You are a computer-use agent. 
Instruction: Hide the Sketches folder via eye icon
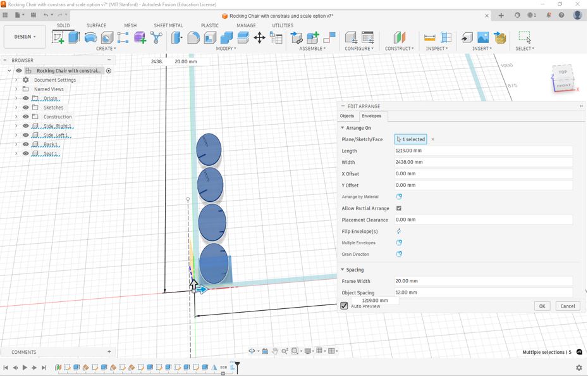[x=26, y=108]
